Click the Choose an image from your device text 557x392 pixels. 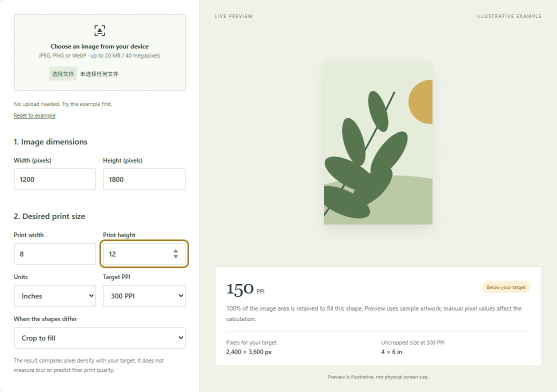[x=99, y=46]
